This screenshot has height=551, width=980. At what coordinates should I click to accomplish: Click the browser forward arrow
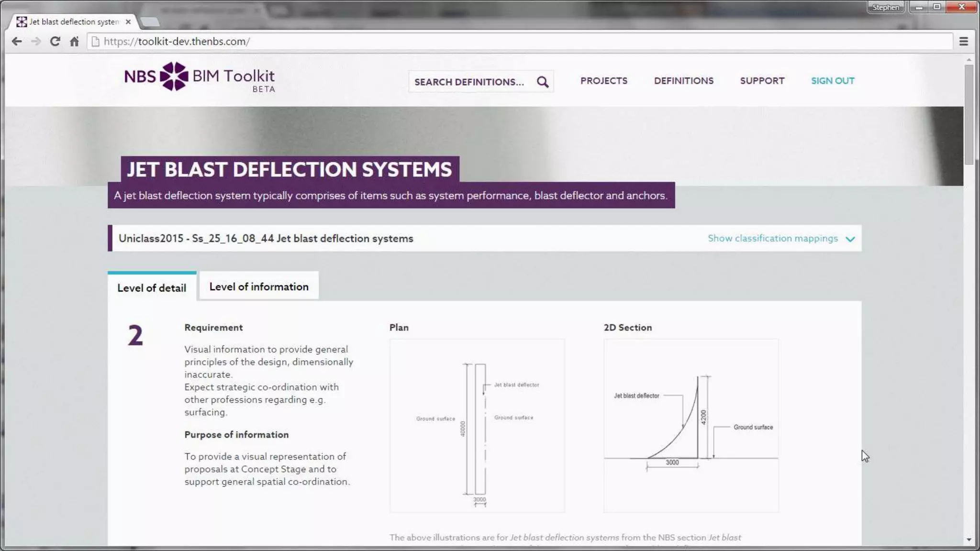pos(36,42)
